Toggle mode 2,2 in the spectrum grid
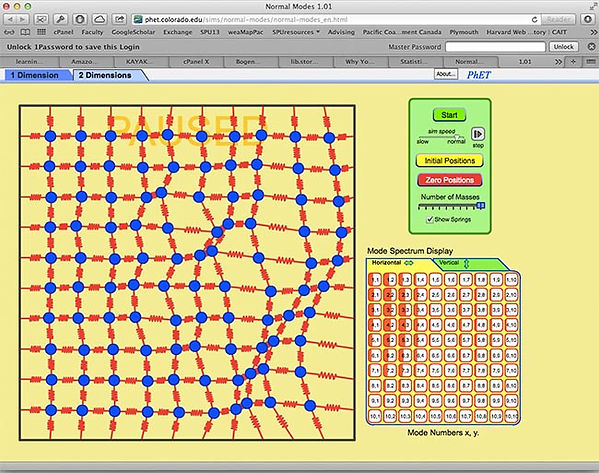Screen dimensions: 599x473 coord(390,295)
